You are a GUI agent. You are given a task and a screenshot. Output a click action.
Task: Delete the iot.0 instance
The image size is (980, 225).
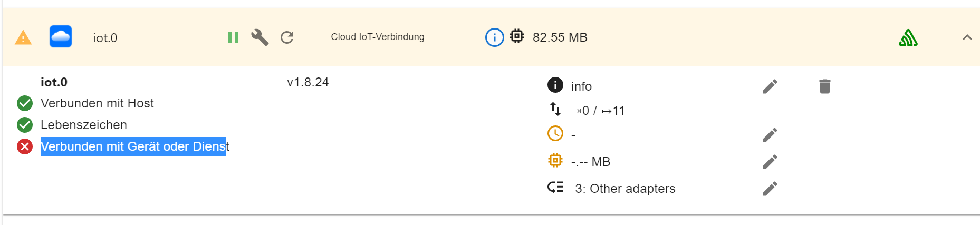click(x=825, y=86)
